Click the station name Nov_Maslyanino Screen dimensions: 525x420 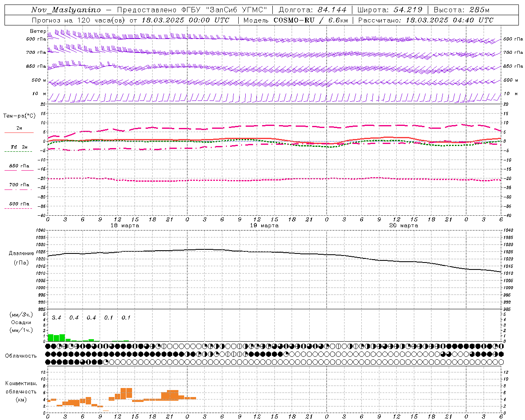66,10
